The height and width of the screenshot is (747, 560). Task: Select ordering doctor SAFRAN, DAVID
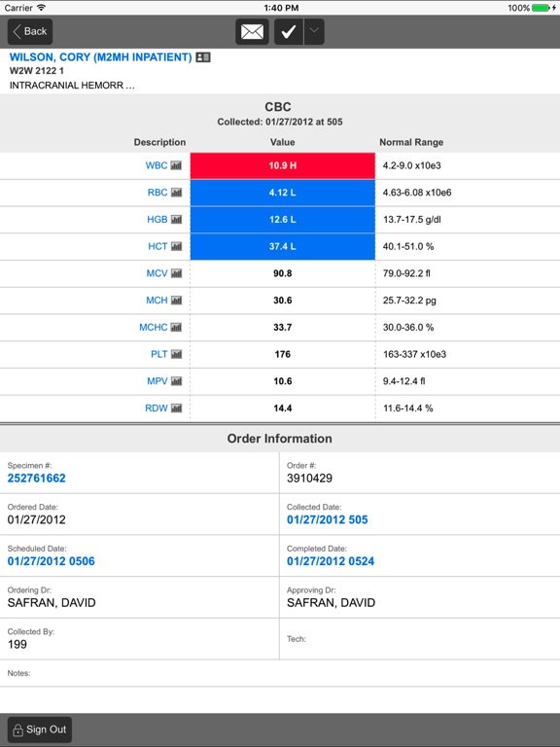pyautogui.click(x=52, y=603)
